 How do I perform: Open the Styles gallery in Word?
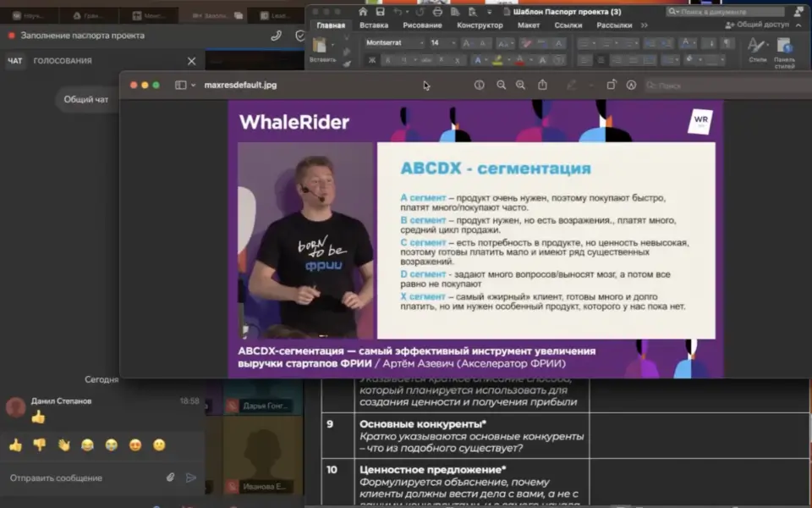[757, 50]
